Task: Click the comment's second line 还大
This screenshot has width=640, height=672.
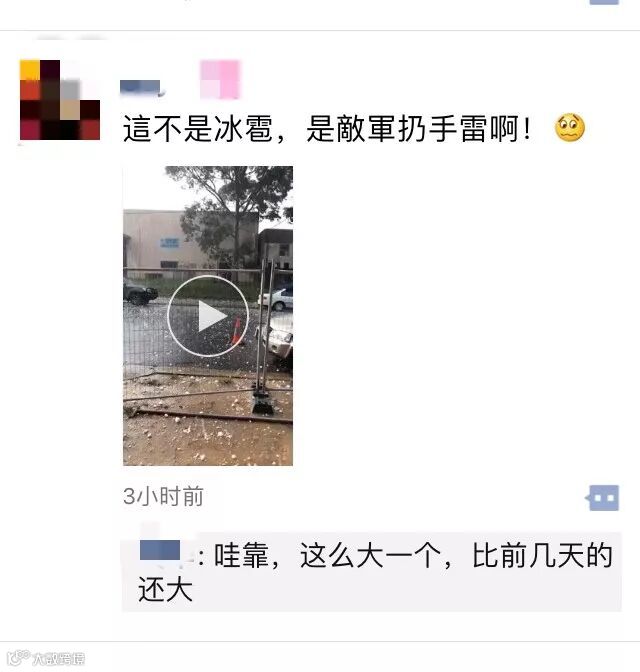Action: tap(165, 589)
